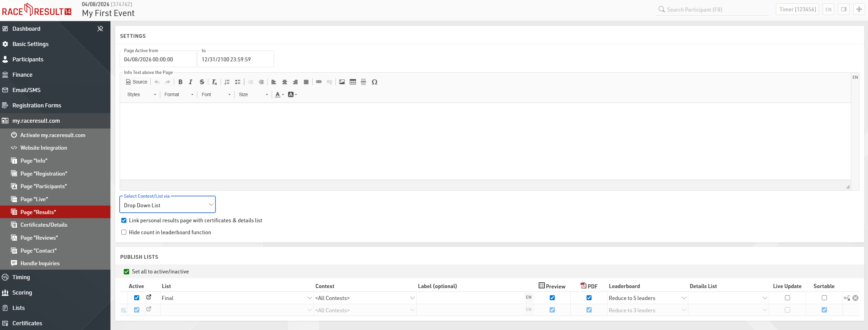868x330 pixels.
Task: Open Select Contest/List via dropdown
Action: click(168, 205)
